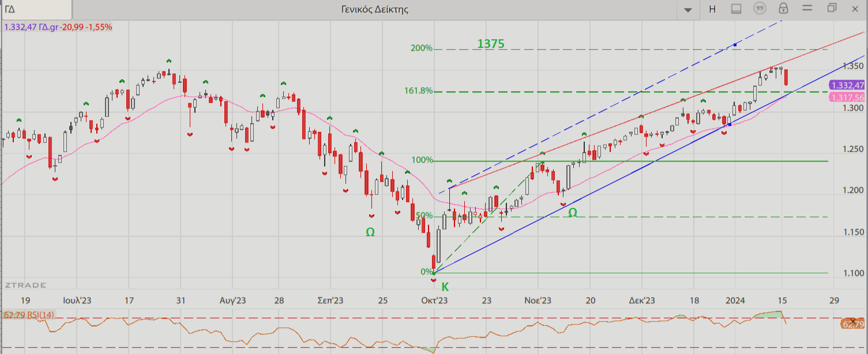Click the 1.150 price axis label
This screenshot has height=354, width=868.
point(852,232)
